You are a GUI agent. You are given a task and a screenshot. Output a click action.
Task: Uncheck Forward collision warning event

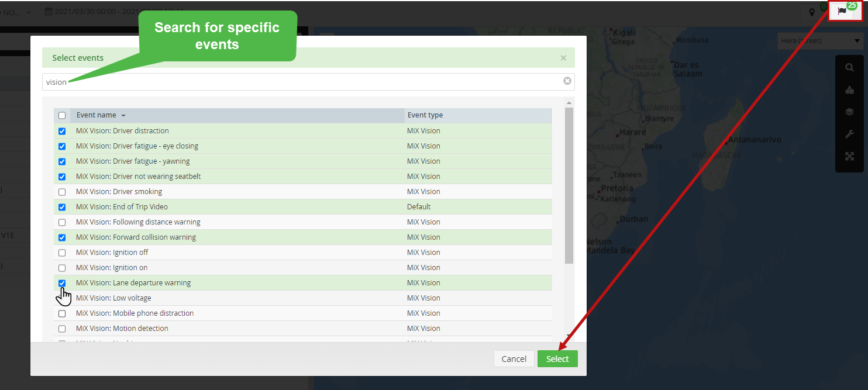coord(62,237)
